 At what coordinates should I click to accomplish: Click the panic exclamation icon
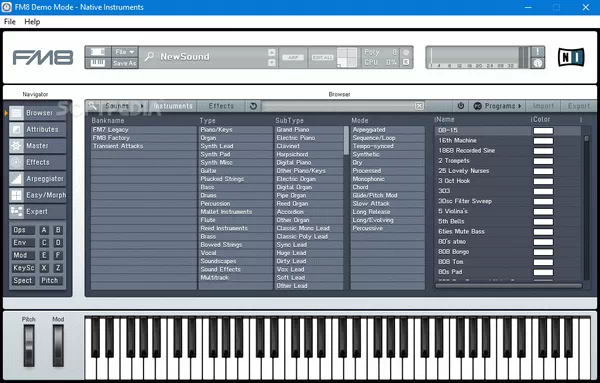tap(538, 52)
